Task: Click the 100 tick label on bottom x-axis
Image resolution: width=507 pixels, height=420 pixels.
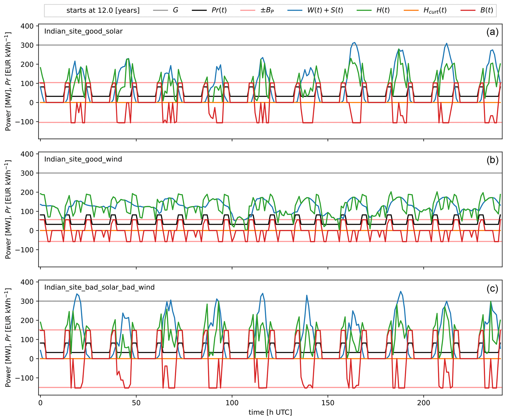Action: 232,403
